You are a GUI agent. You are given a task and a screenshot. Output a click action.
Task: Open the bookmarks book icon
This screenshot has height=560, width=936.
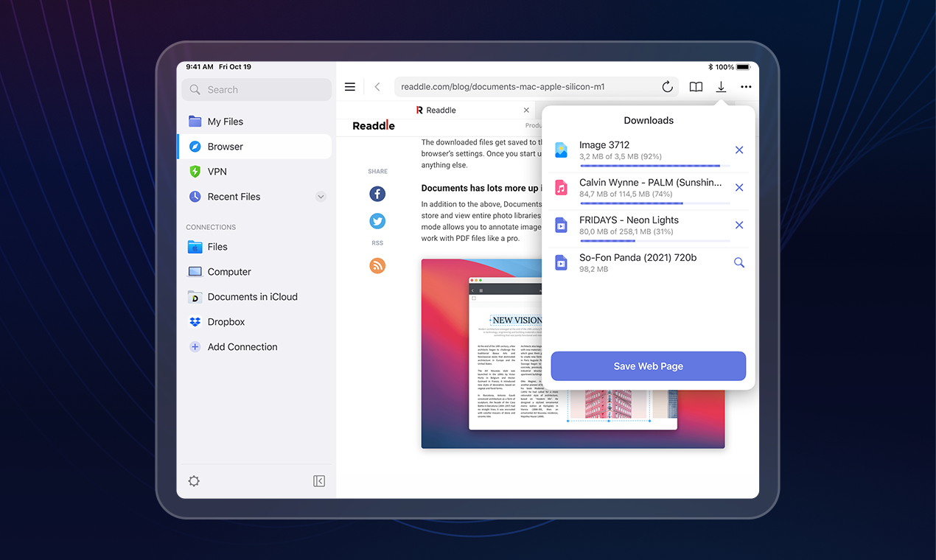tap(696, 87)
